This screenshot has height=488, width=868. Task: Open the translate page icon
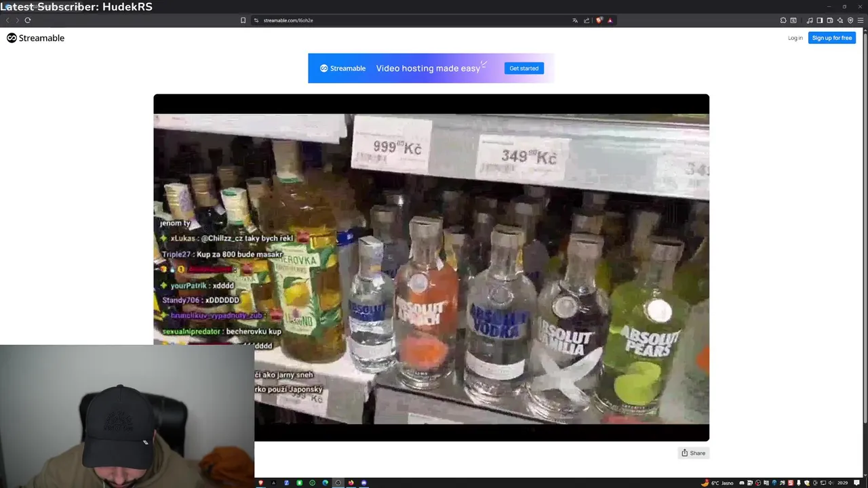coord(575,20)
